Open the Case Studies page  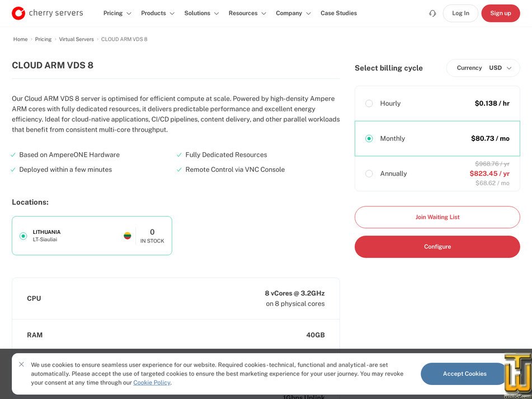(x=338, y=13)
